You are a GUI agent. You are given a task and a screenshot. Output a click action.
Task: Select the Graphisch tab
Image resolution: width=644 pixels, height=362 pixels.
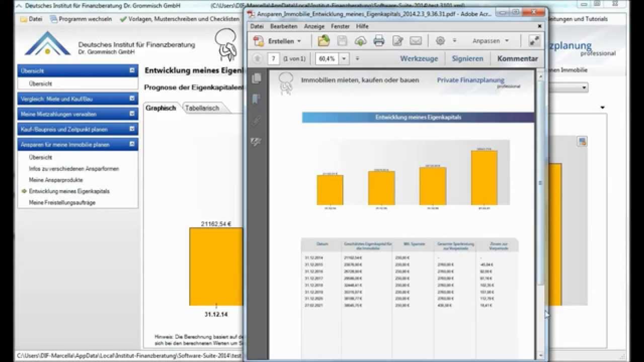coord(161,108)
